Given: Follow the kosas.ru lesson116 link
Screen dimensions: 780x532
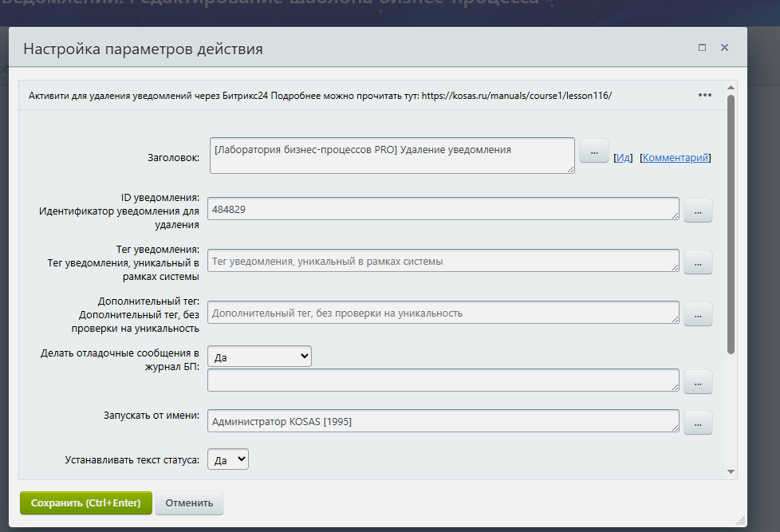Looking at the screenshot, I should (x=515, y=94).
